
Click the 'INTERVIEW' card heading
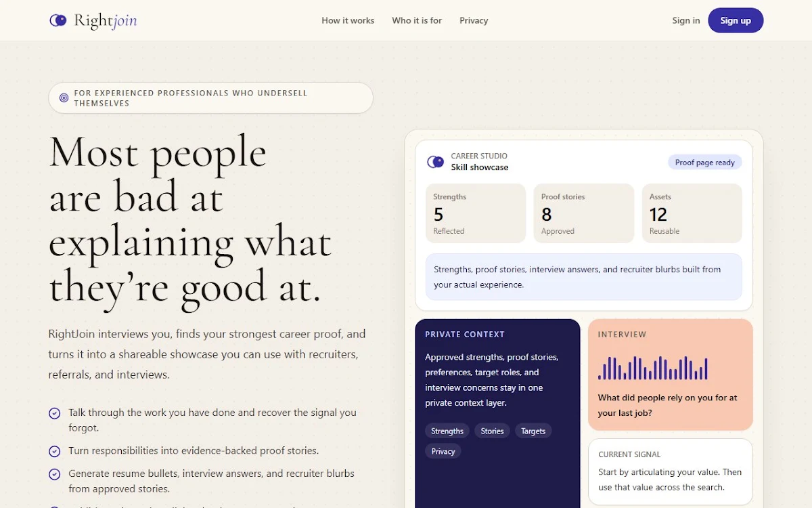[x=622, y=335]
